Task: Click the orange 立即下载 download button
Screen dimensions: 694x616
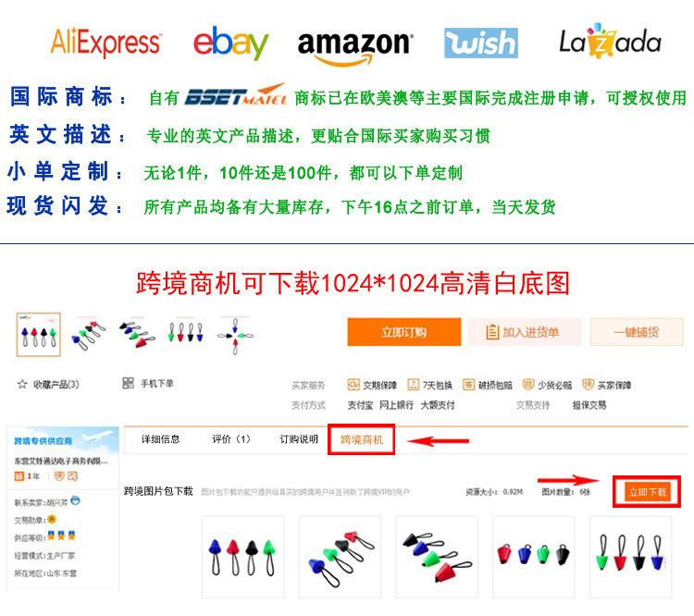Action: tap(647, 492)
